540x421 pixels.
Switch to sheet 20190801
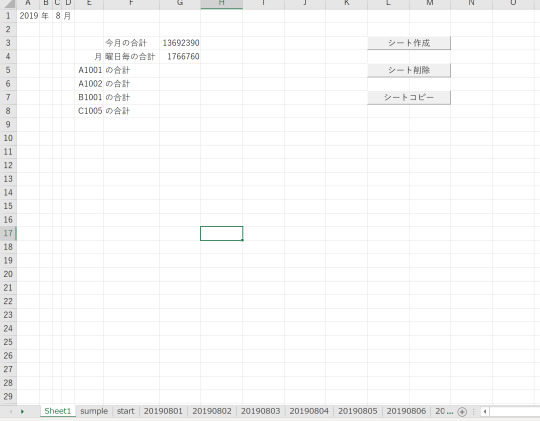(163, 411)
